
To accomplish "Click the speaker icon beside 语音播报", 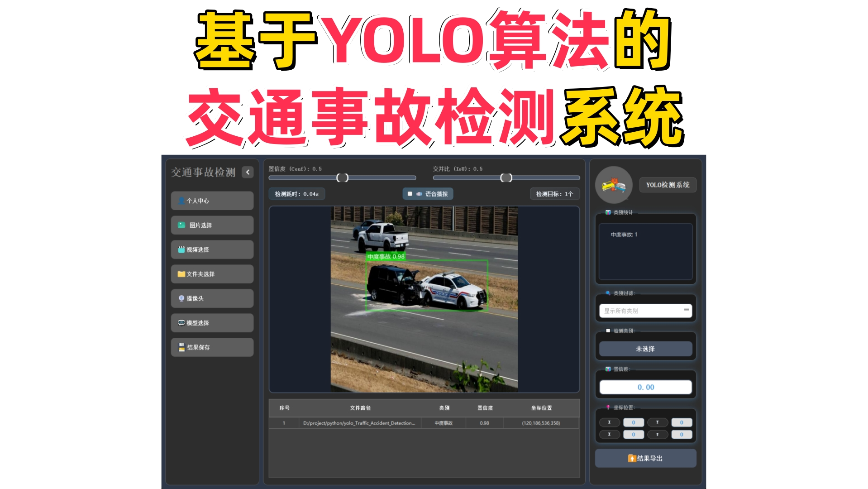I will 419,194.
